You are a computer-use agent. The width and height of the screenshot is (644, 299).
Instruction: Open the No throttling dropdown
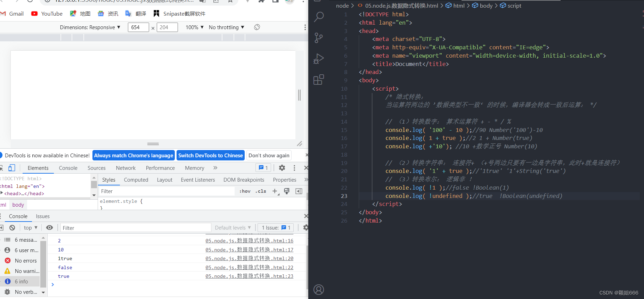pos(227,27)
